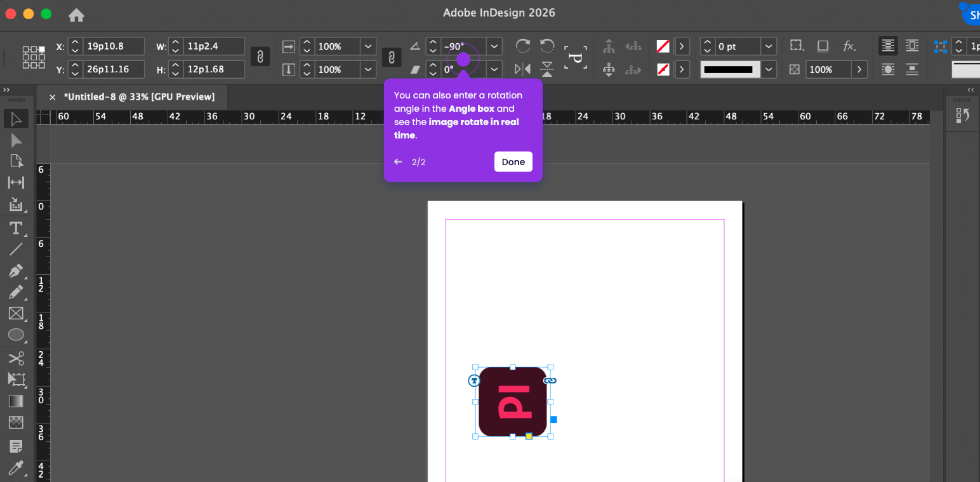Toggle constrain proportions for scaling
Image resolution: width=980 pixels, height=482 pixels.
coord(392,57)
